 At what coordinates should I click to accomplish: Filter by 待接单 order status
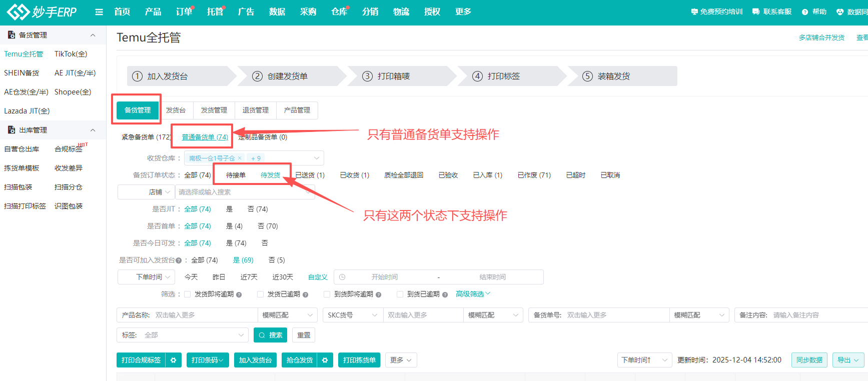pos(236,175)
